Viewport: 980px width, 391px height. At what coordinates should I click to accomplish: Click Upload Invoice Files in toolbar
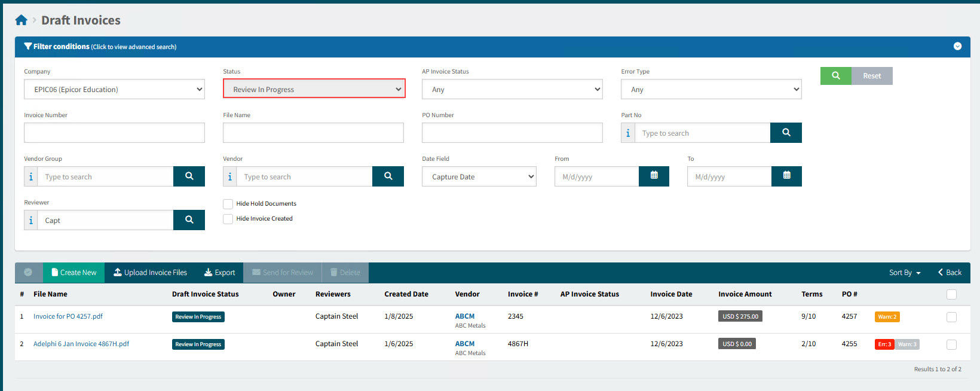pos(150,273)
